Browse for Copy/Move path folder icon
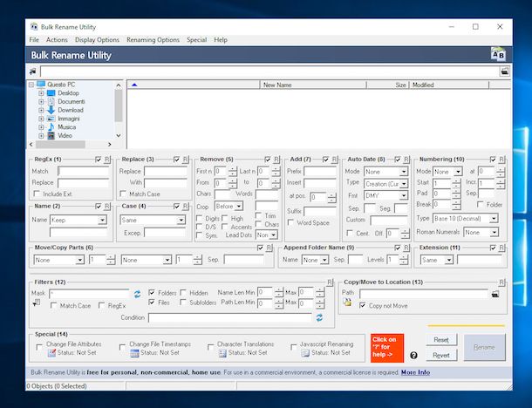 click(x=495, y=294)
